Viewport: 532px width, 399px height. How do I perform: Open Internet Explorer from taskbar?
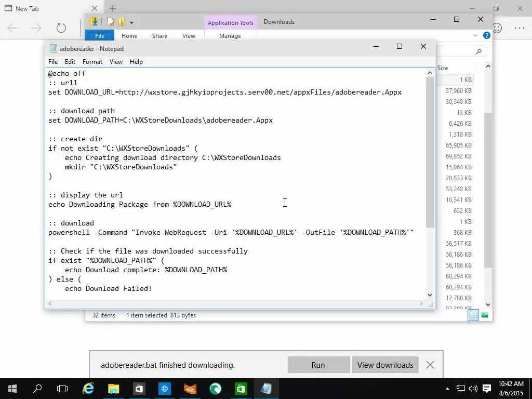coord(88,389)
